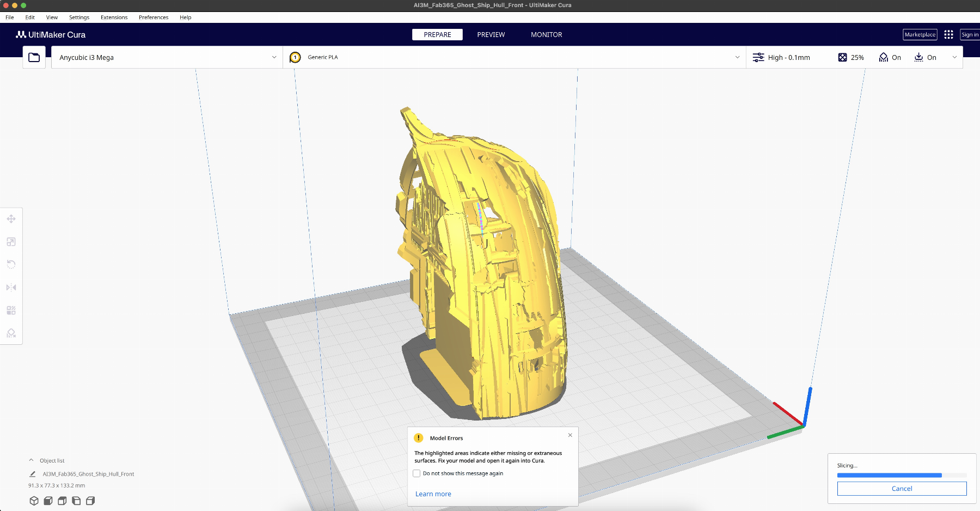
Task: Open the Settings menu
Action: pos(79,17)
